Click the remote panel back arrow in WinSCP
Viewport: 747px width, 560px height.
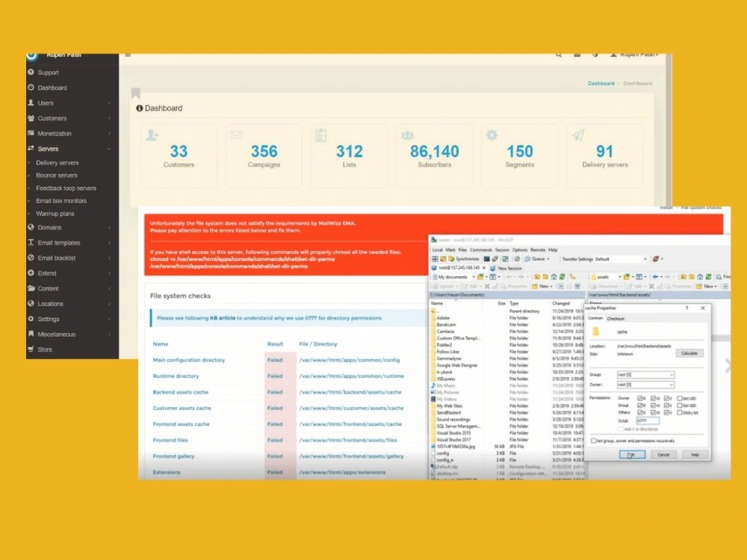tap(655, 277)
